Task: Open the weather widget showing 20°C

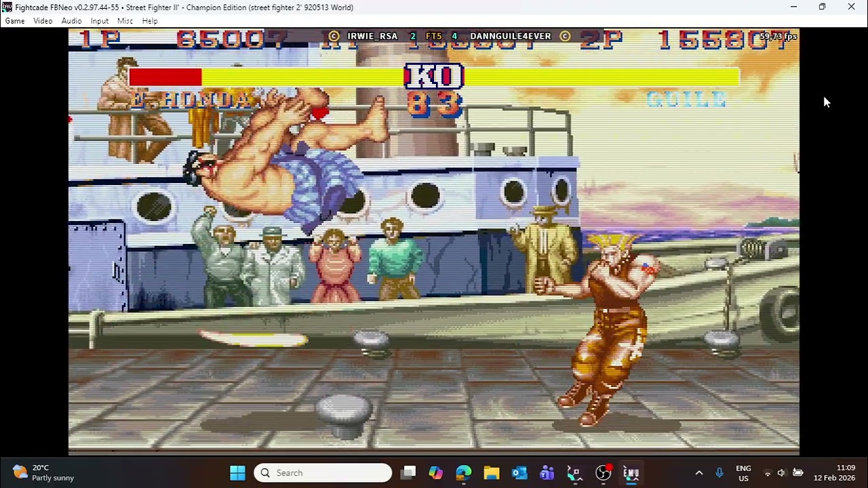Action: pos(43,472)
